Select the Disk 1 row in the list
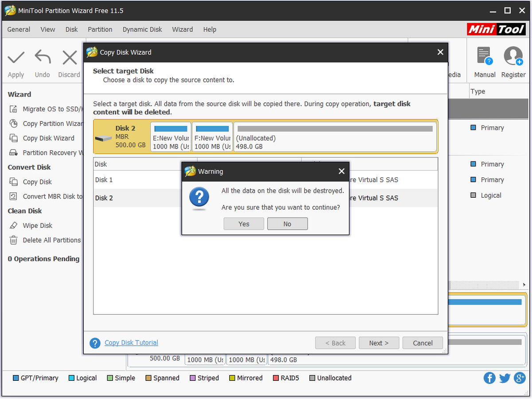532x399 pixels. [x=266, y=180]
